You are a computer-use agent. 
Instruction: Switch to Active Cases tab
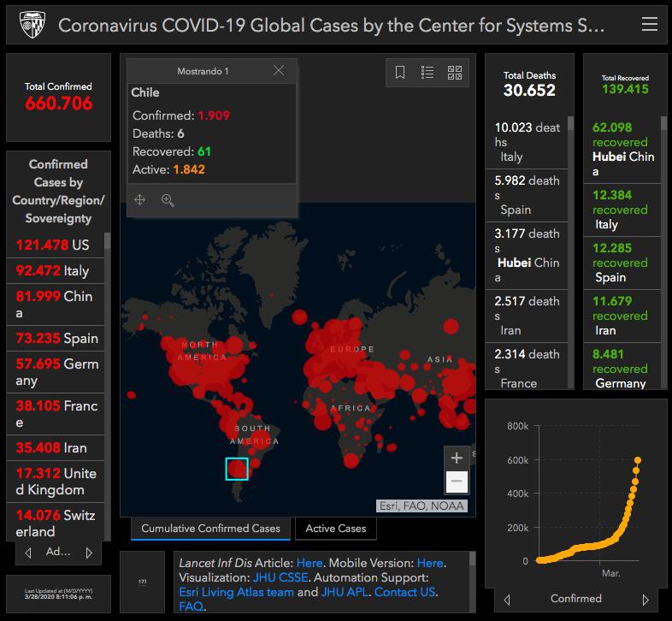pos(335,529)
